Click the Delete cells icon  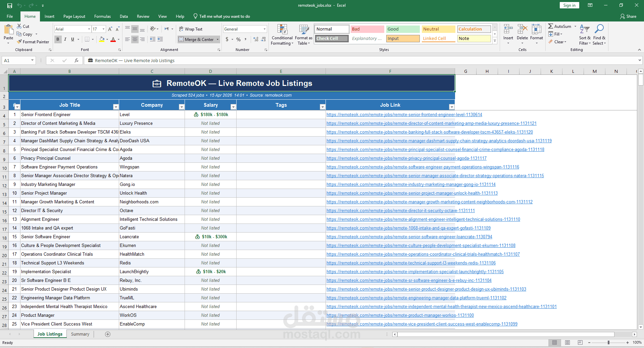click(522, 30)
